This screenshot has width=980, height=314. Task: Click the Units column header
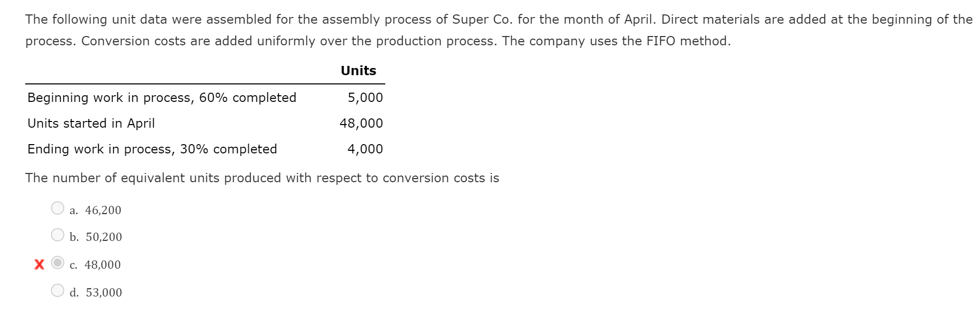point(358,71)
